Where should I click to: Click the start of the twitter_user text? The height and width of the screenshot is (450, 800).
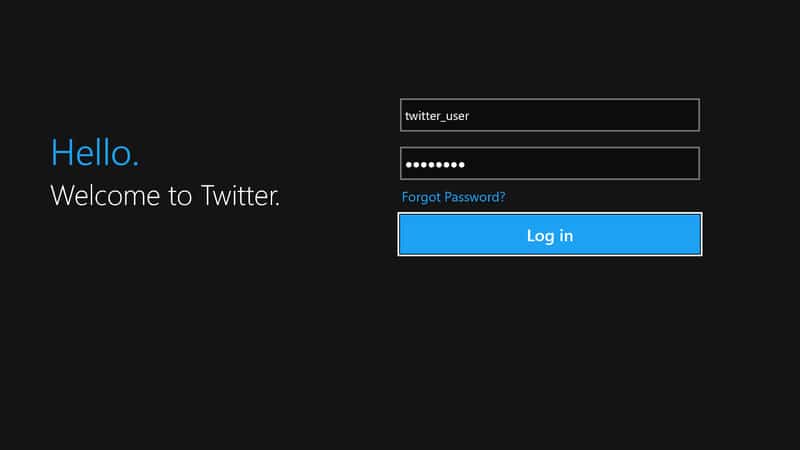pyautogui.click(x=406, y=116)
